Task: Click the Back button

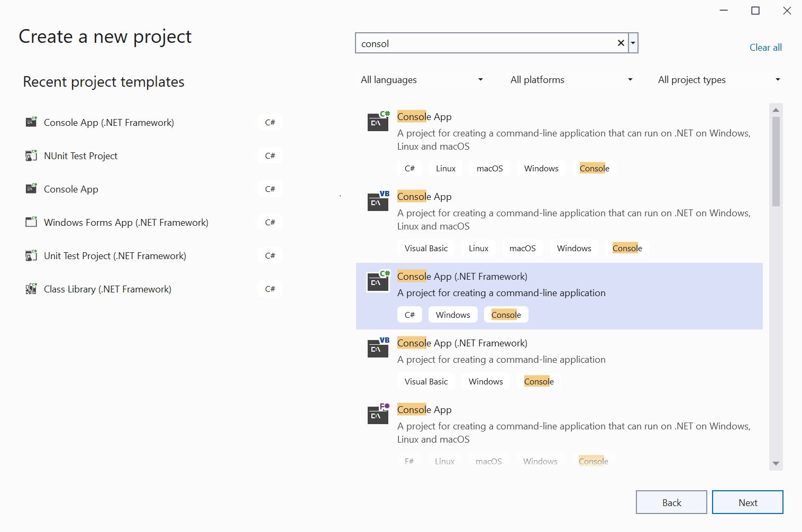Action: coord(671,502)
